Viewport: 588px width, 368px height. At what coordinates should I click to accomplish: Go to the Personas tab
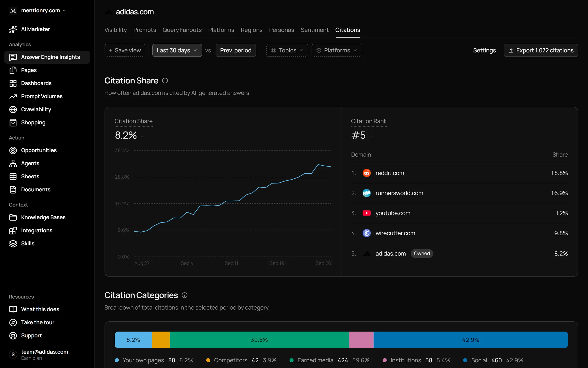point(282,30)
